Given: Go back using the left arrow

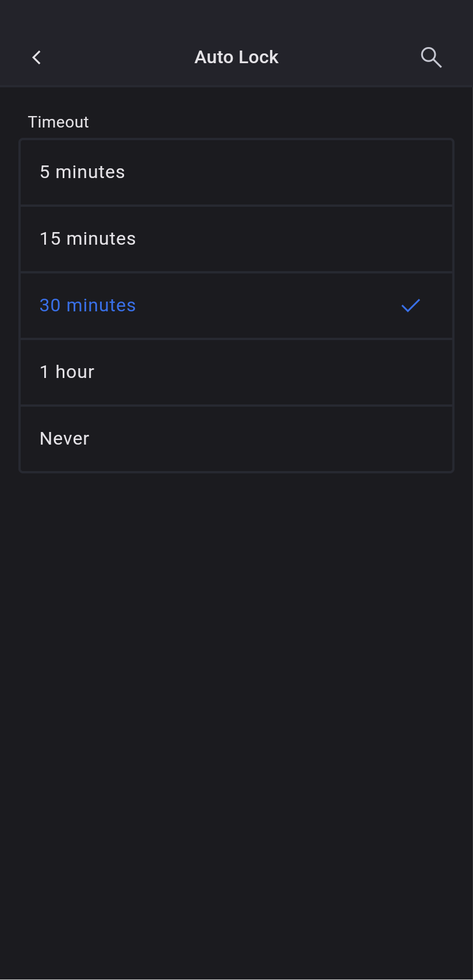Looking at the screenshot, I should point(37,57).
